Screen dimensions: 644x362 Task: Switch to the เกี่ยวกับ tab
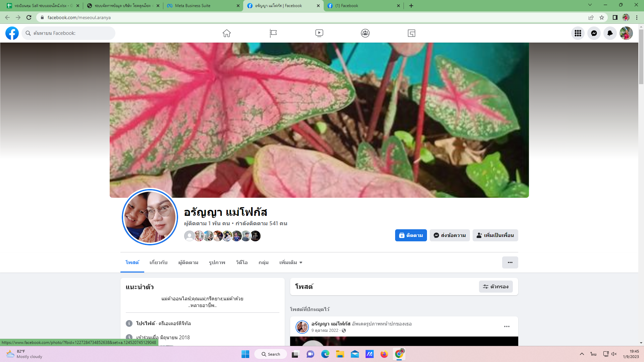[x=158, y=262]
